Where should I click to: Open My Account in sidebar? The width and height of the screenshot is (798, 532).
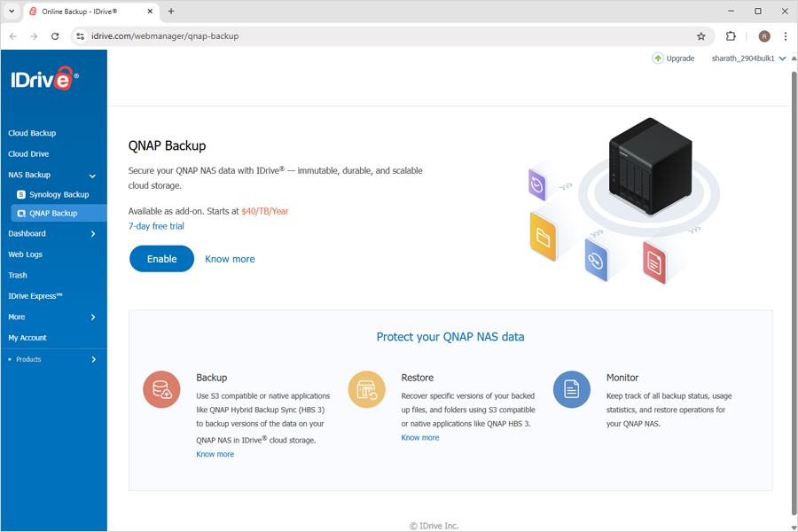coord(27,338)
